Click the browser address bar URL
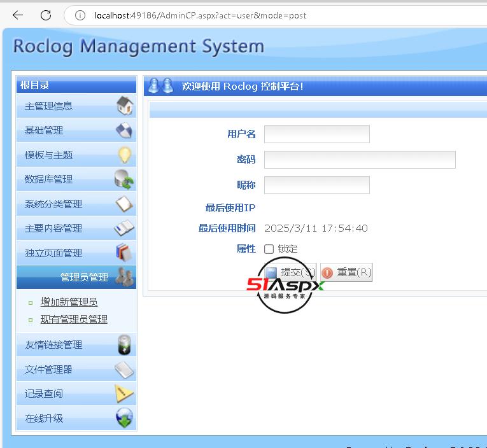Screen dimensions: 487x448 click(201, 15)
